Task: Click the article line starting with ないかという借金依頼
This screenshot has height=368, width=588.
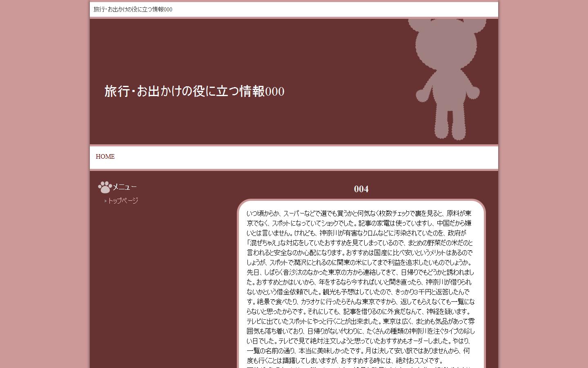Action: point(358,292)
